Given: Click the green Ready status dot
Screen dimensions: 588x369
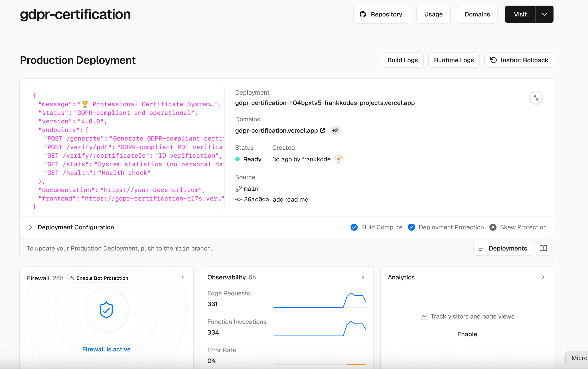Looking at the screenshot, I should coord(237,159).
